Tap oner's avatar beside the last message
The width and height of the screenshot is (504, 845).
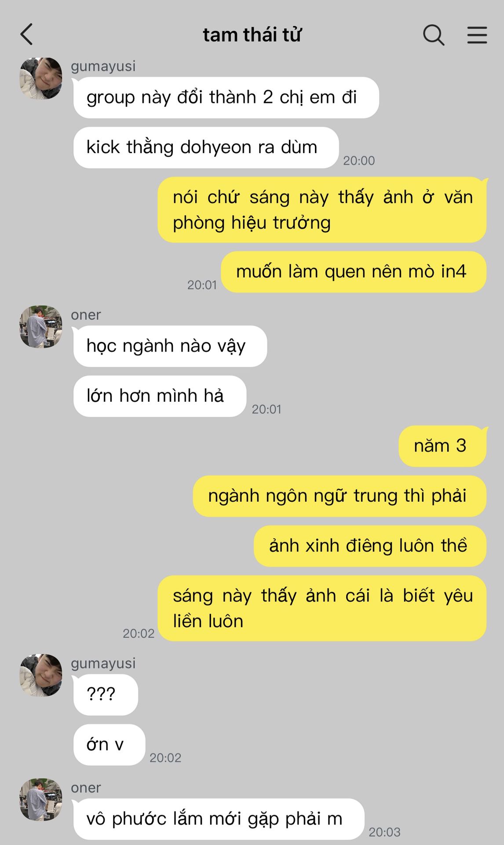pyautogui.click(x=40, y=800)
